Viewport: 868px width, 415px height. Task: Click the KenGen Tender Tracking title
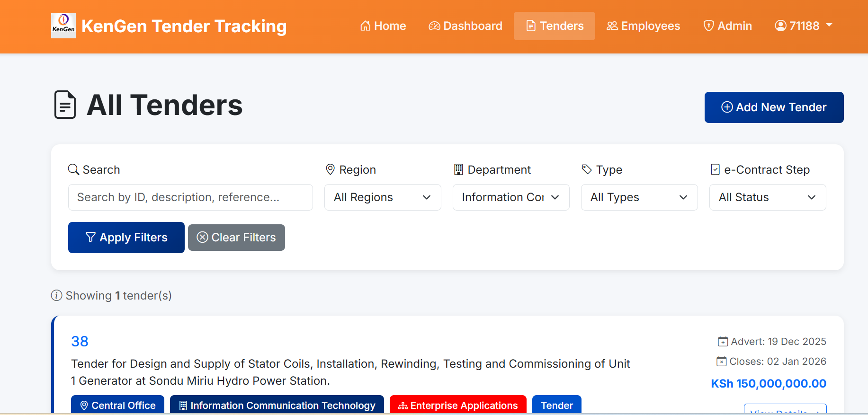184,26
